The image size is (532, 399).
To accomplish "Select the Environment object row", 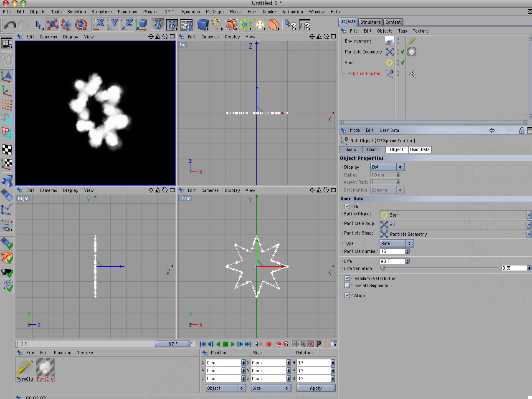I will pyautogui.click(x=358, y=41).
